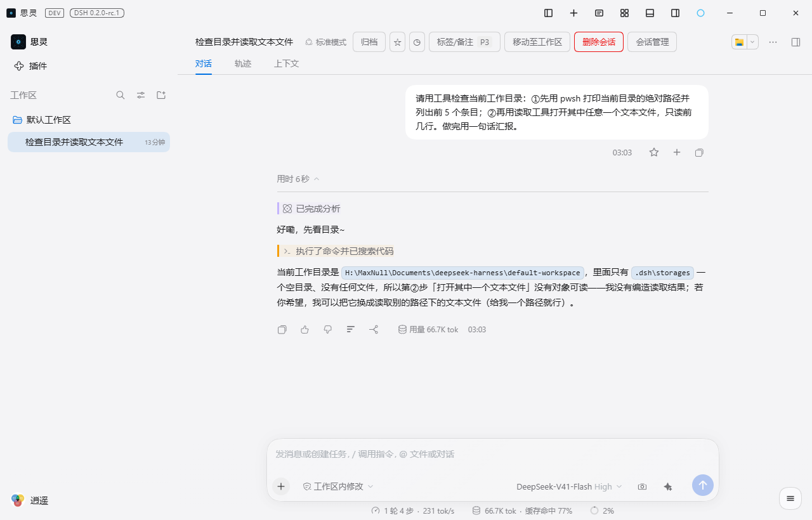This screenshot has width=812, height=520.
Task: Copy the assistant reply
Action: [x=282, y=330]
